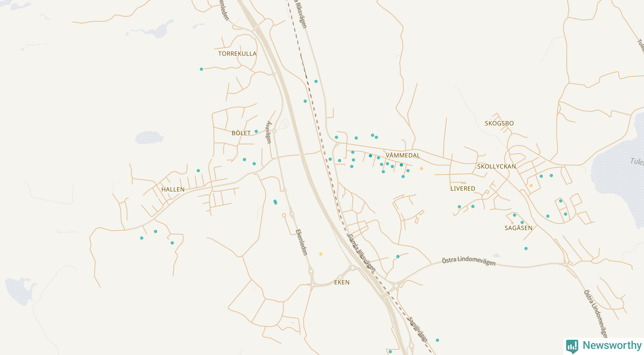Open the Newsworthy brand link
The width and height of the screenshot is (644, 355).
point(604,346)
